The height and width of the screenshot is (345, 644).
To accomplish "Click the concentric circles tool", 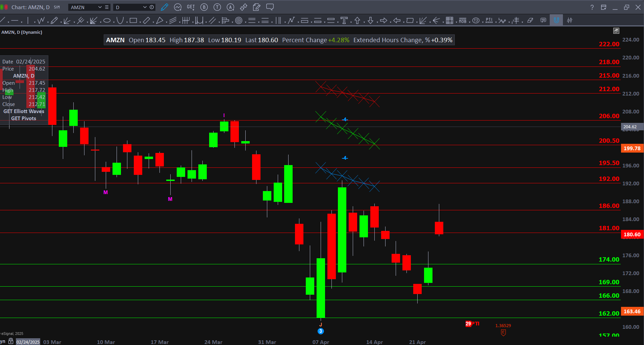I will [x=239, y=21].
